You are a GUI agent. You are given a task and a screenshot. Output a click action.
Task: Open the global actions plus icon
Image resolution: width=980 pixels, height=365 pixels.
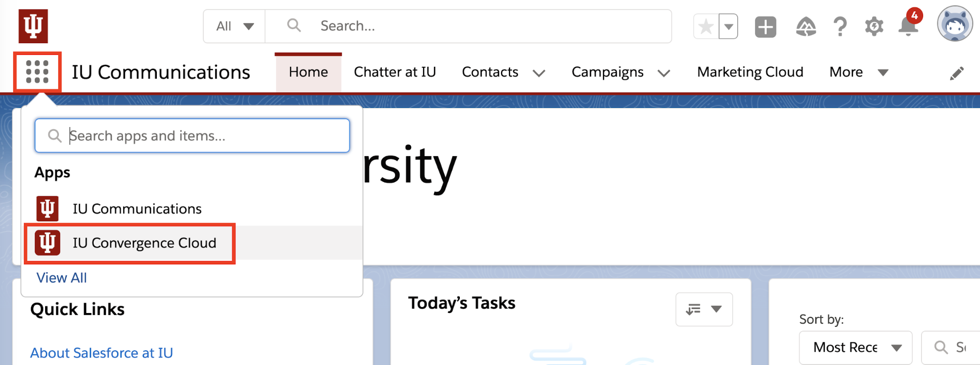[765, 26]
